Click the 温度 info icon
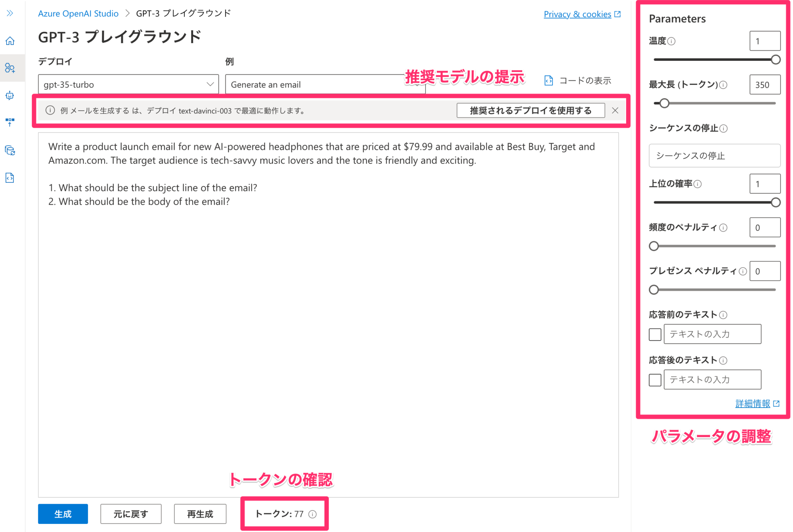This screenshot has height=532, width=793. [672, 41]
